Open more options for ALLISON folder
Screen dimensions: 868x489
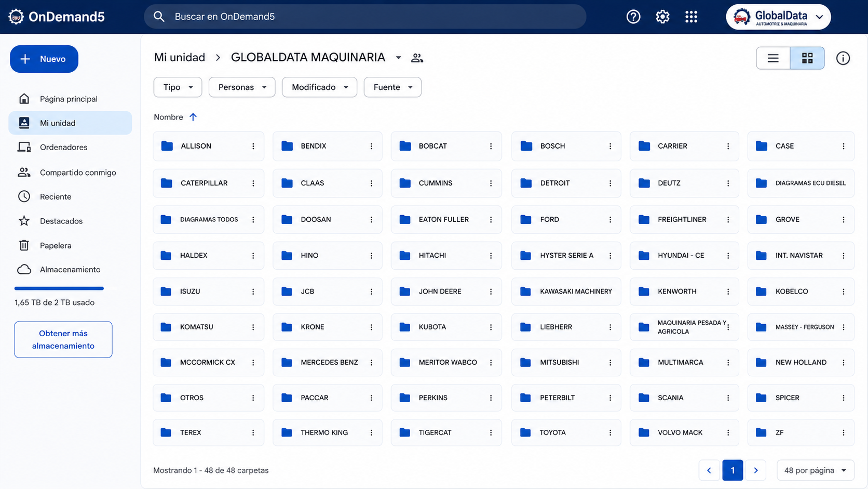(x=253, y=146)
